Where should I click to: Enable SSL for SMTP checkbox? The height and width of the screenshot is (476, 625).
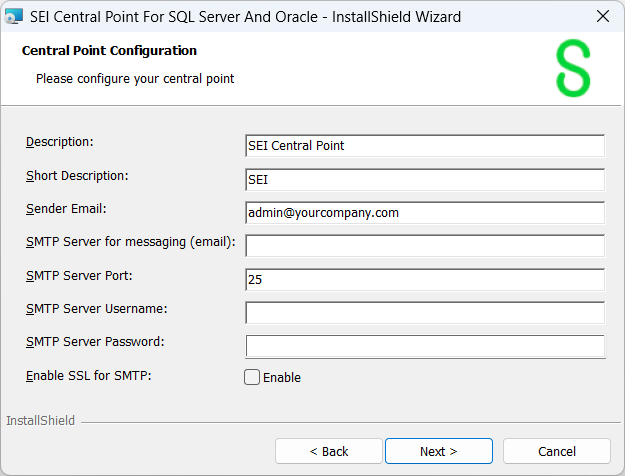[x=252, y=377]
